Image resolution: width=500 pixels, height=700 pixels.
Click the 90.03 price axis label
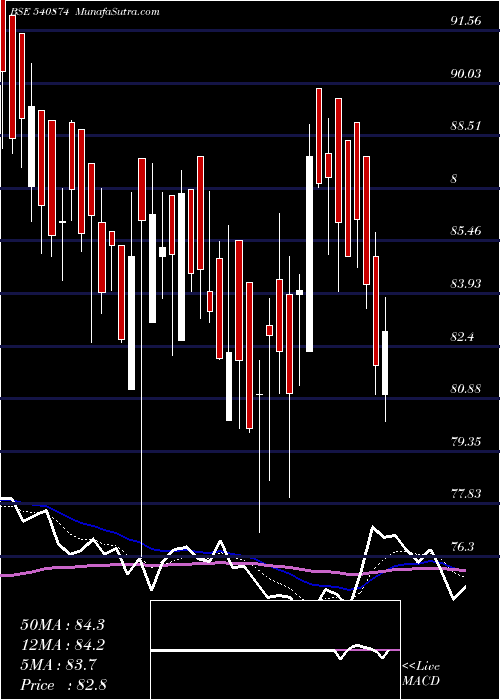pyautogui.click(x=466, y=73)
